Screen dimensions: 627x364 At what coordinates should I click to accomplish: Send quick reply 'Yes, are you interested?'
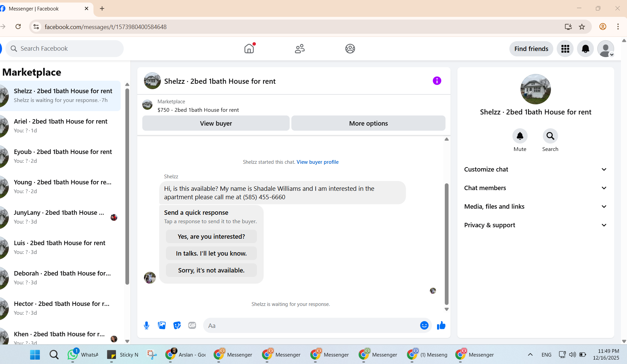pos(211,236)
